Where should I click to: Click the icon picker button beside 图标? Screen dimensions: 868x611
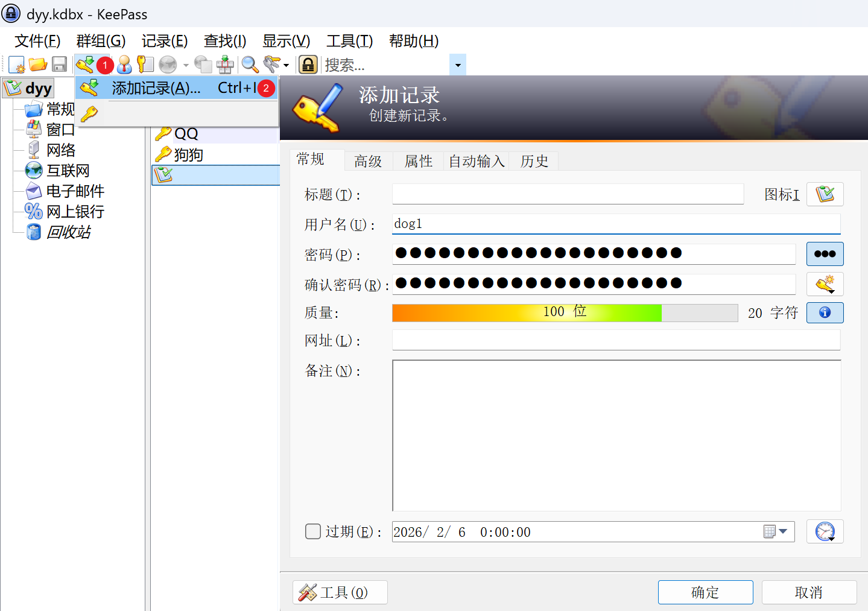825,194
